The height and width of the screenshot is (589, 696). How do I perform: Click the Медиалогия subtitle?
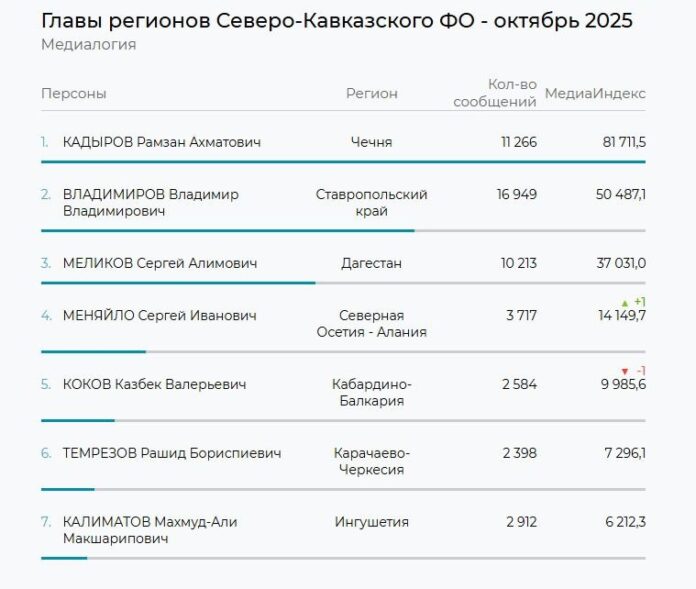89,45
